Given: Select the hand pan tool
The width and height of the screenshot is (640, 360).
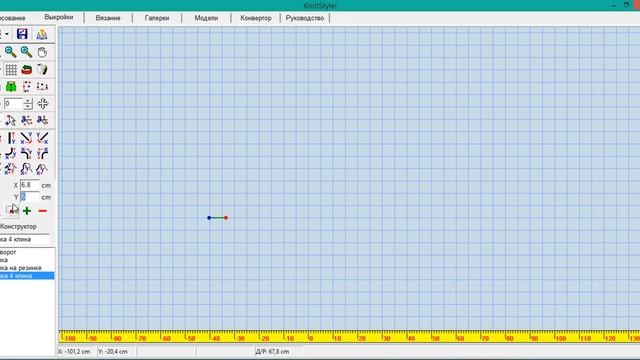Looking at the screenshot, I should 42,52.
